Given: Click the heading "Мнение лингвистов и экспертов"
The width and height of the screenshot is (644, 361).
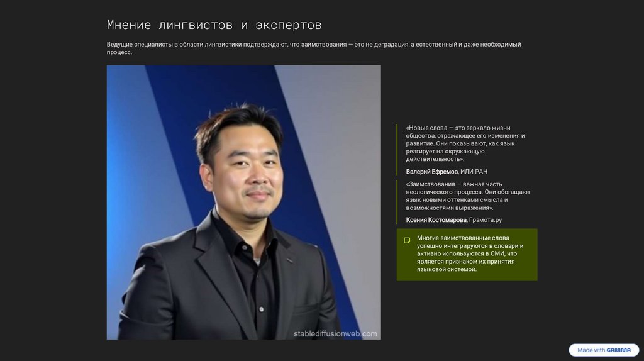Looking at the screenshot, I should pyautogui.click(x=214, y=25).
